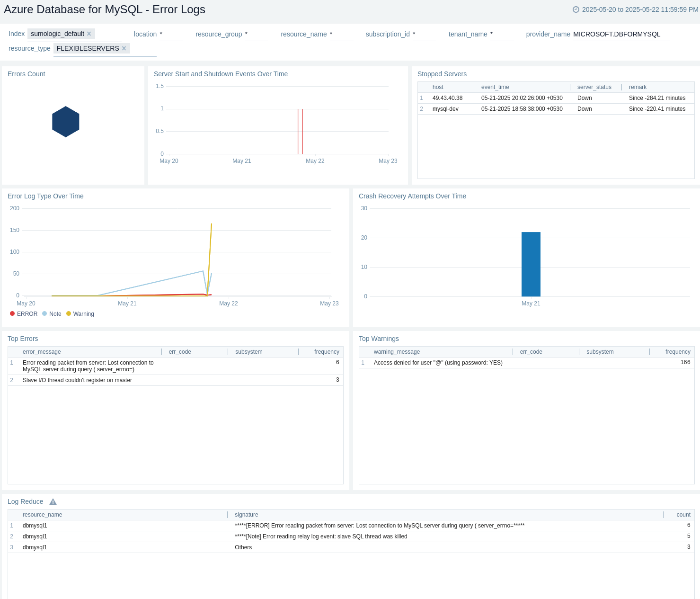Sort Stopped Servers by remark column
The width and height of the screenshot is (700, 599).
pyautogui.click(x=638, y=87)
